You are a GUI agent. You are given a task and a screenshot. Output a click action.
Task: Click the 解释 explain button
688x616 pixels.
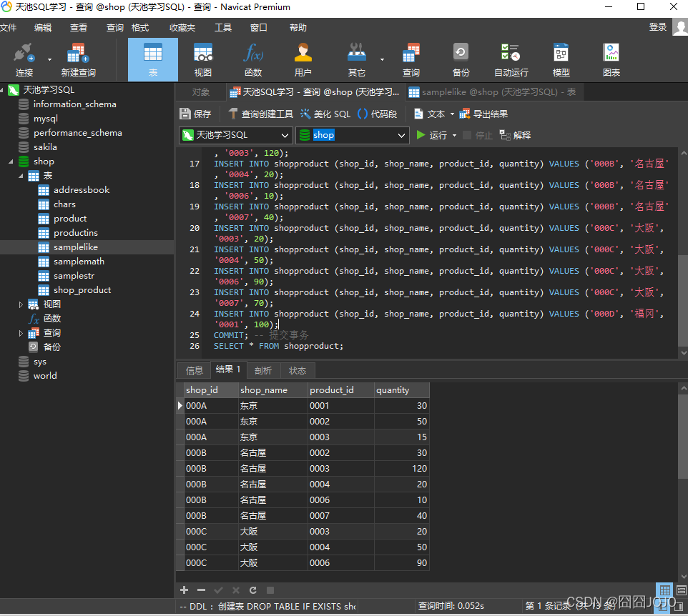point(515,135)
